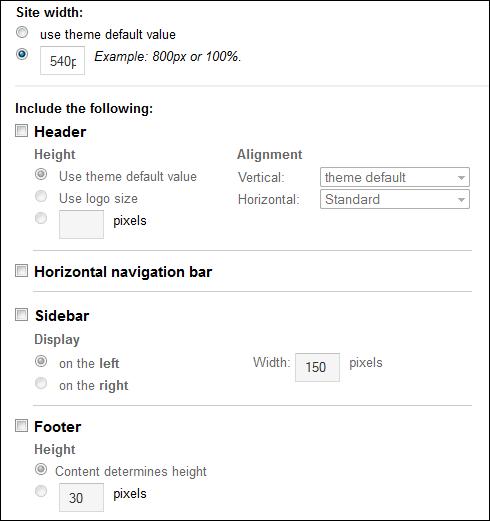Select the custom footer pixels radio button
The height and width of the screenshot is (521, 490).
(41, 491)
